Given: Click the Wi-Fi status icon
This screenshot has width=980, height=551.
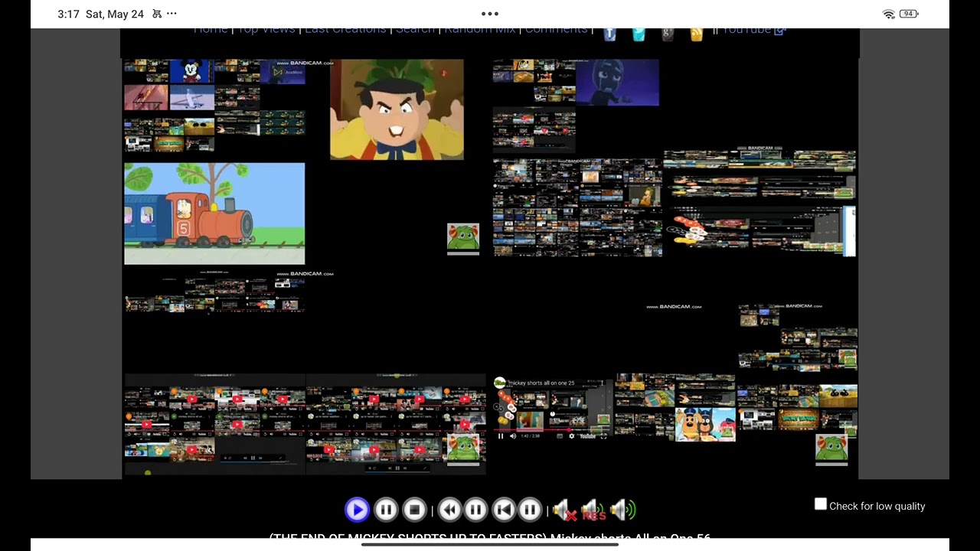Looking at the screenshot, I should pyautogui.click(x=889, y=14).
